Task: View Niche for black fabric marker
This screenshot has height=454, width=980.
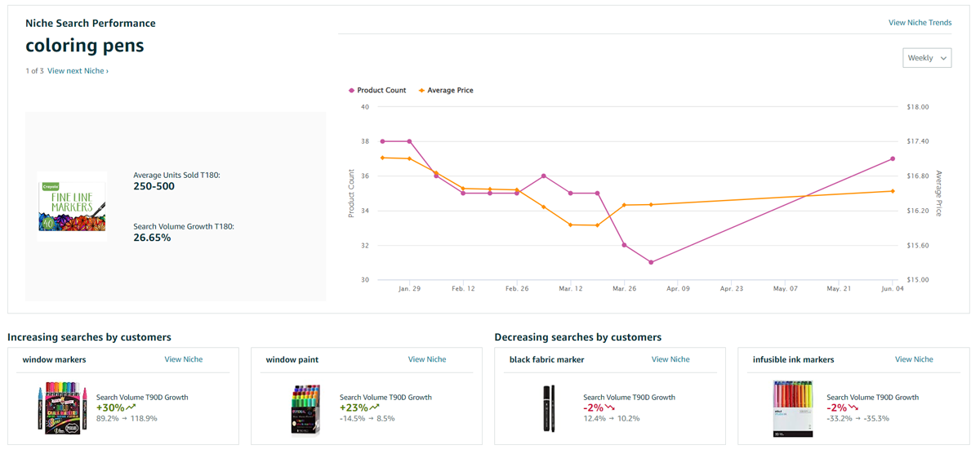Action: pos(670,359)
